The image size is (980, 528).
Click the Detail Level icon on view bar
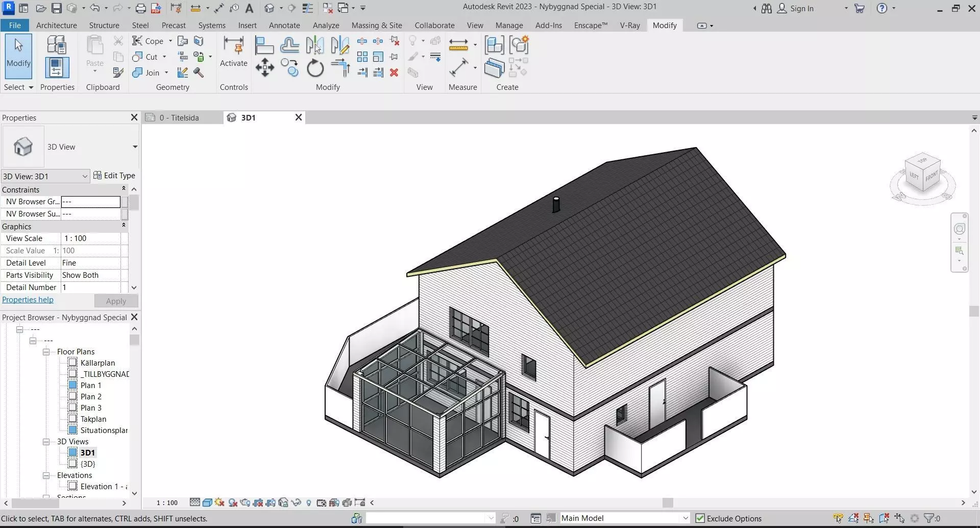[x=194, y=502]
